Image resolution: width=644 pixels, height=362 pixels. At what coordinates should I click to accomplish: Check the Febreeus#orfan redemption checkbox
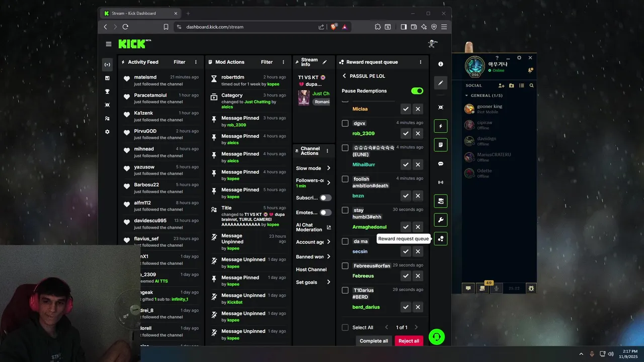point(345,265)
